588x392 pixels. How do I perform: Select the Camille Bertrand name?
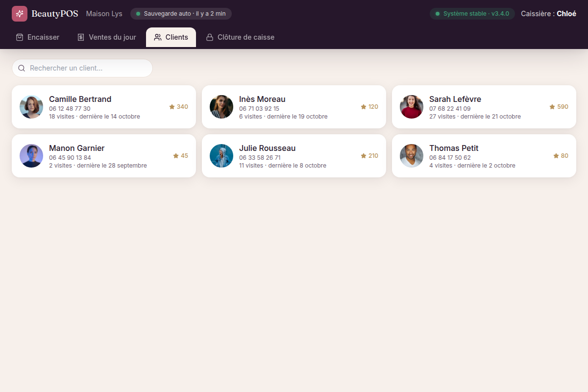[80, 99]
